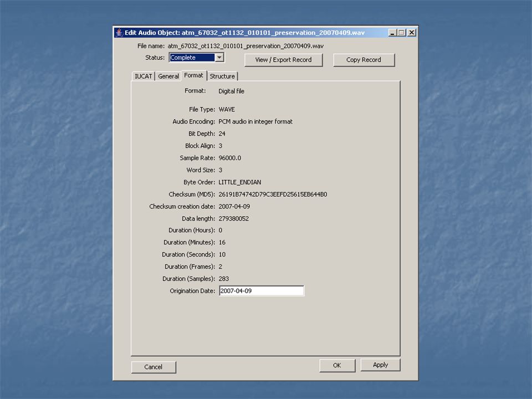This screenshot has width=532, height=399.
Task: Open the Structure tab
Action: click(x=222, y=76)
